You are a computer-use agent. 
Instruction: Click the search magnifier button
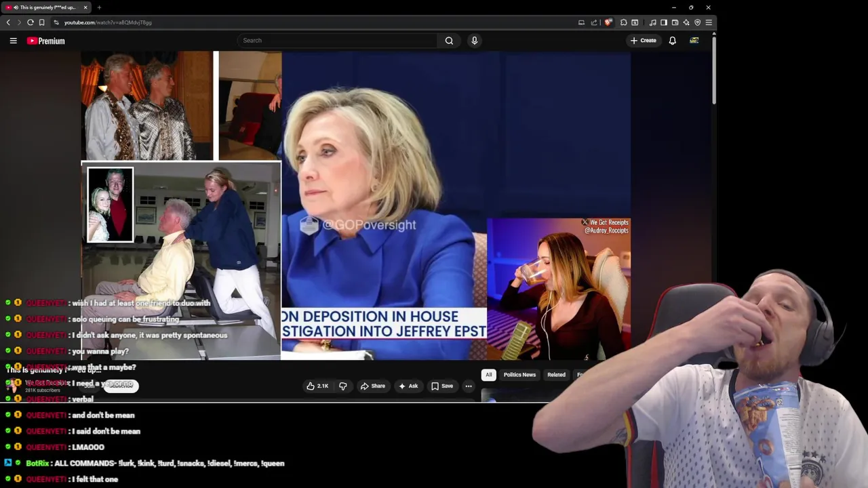pos(449,41)
